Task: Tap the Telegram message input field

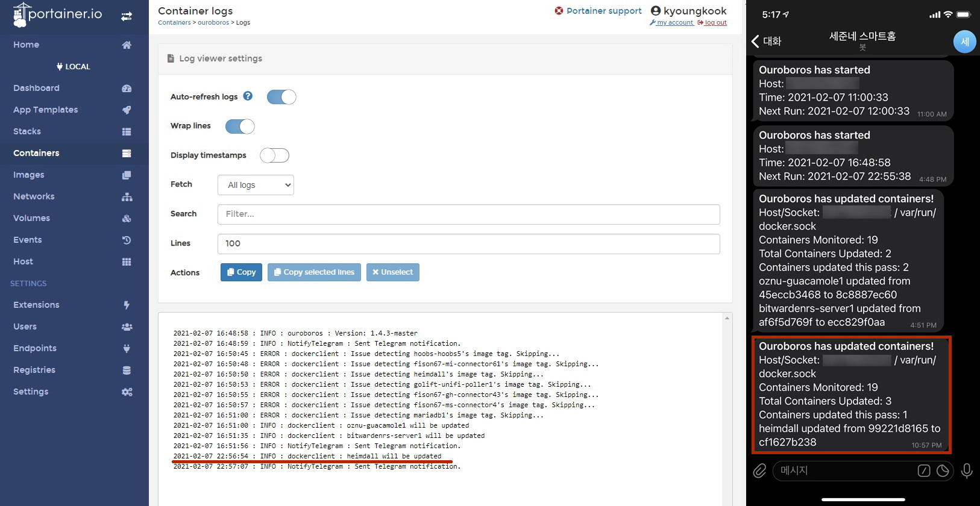Action: point(863,470)
